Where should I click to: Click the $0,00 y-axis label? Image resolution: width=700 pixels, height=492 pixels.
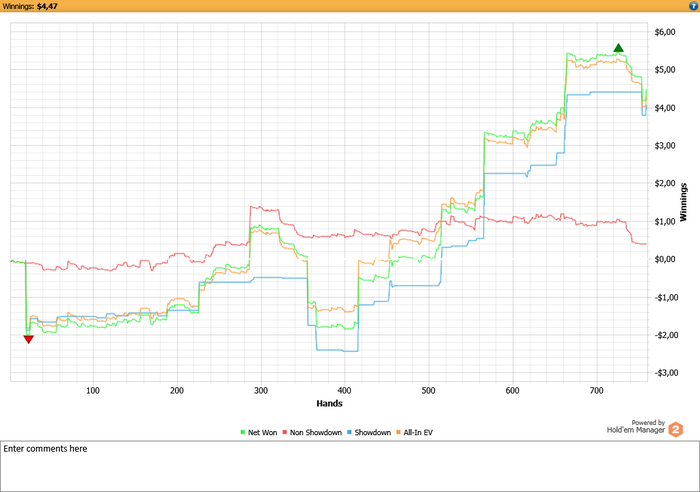coord(665,259)
